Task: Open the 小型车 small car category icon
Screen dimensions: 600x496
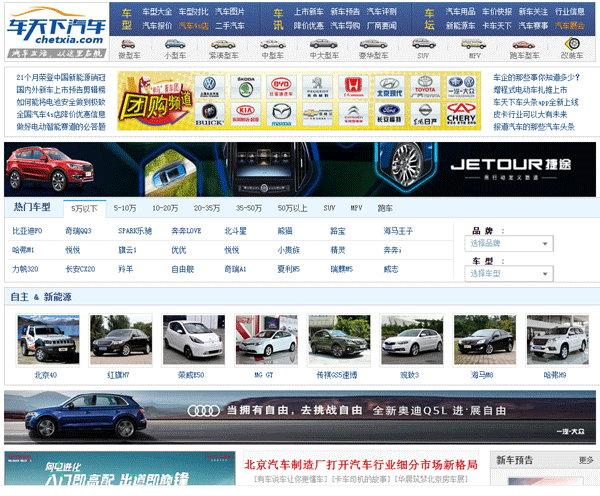Action: 175,44
